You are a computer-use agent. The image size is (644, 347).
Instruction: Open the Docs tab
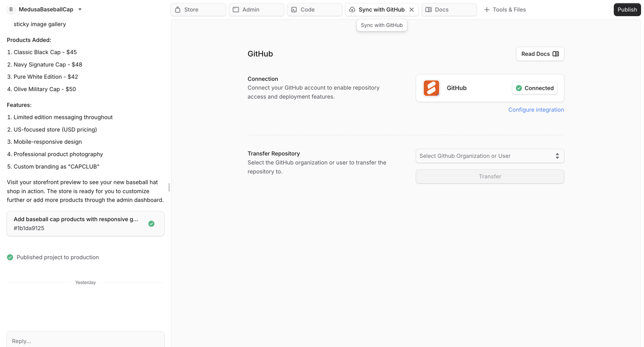click(x=449, y=9)
